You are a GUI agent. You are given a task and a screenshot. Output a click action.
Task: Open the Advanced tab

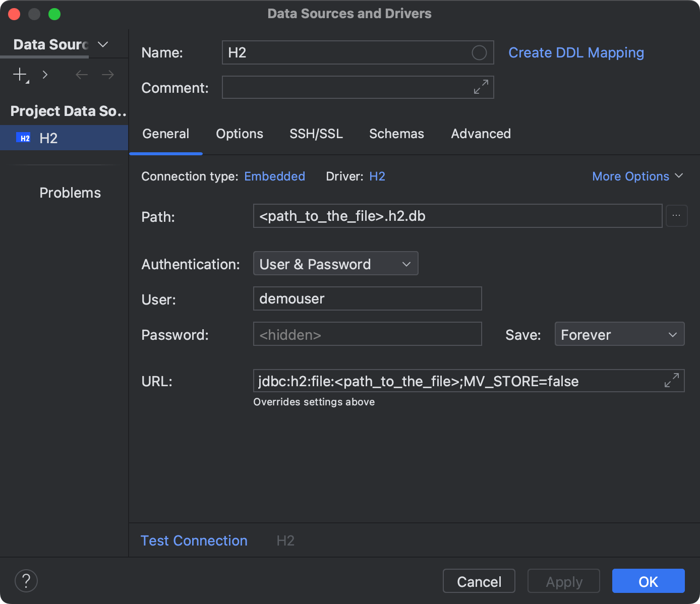tap(481, 134)
